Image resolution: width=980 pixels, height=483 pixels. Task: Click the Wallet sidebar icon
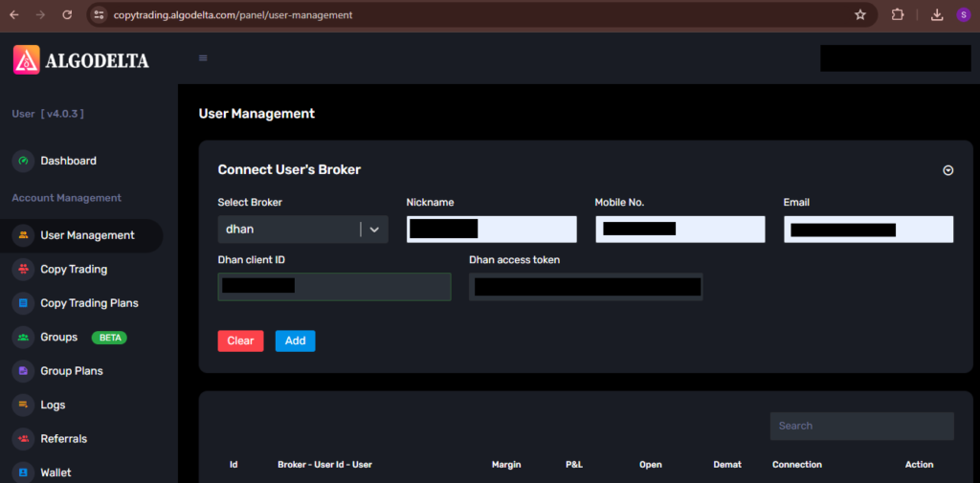click(23, 472)
